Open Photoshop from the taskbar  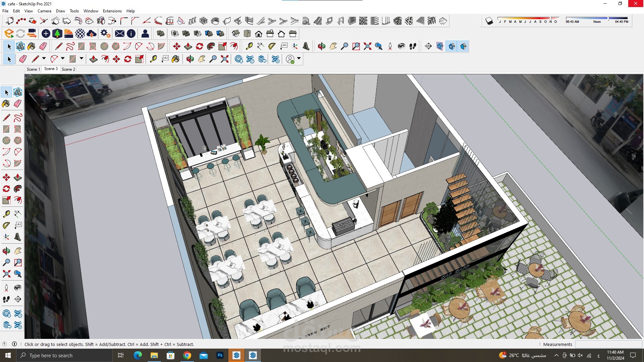pos(220,355)
